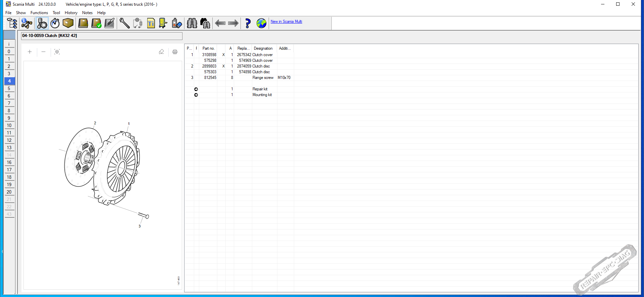Click the single binoculars search icon
The height and width of the screenshot is (297, 644).
point(192,23)
